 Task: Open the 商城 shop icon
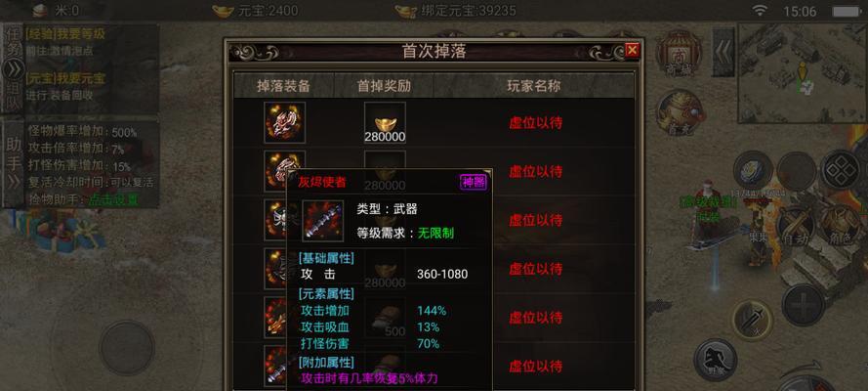point(679,53)
